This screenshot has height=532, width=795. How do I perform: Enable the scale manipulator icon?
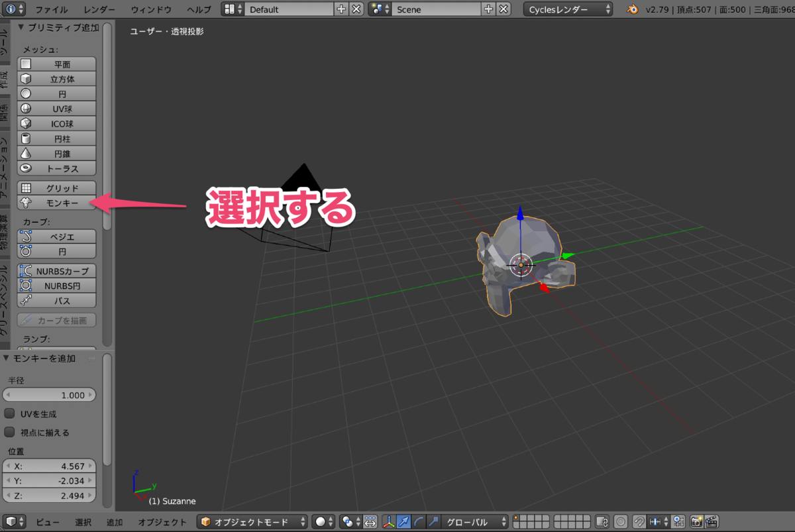(x=433, y=521)
